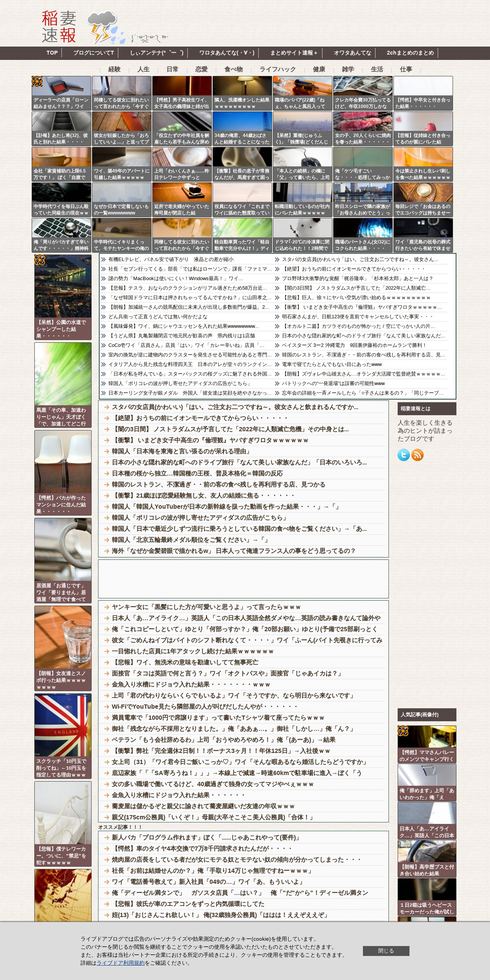Select the 健康 category tab

tap(319, 69)
